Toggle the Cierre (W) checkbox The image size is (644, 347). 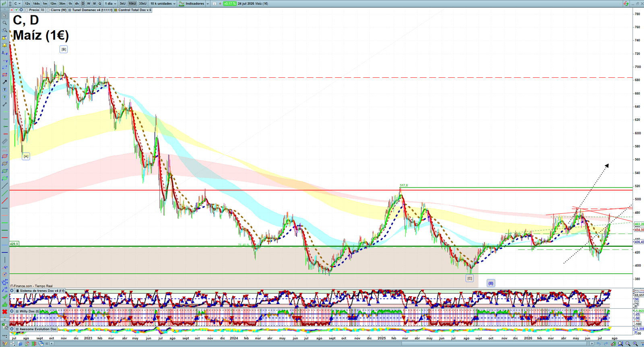pos(48,10)
